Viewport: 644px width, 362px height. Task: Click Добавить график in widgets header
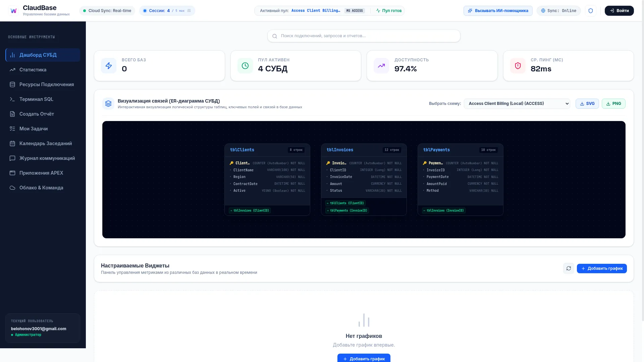pyautogui.click(x=602, y=268)
